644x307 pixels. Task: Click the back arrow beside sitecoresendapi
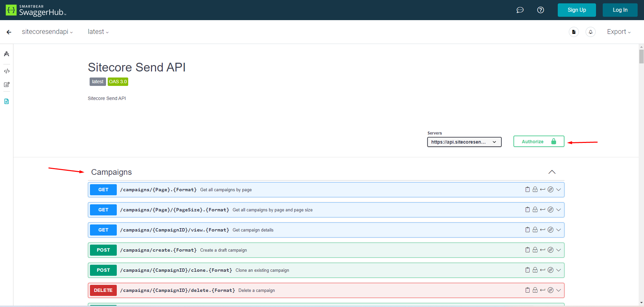coord(9,32)
